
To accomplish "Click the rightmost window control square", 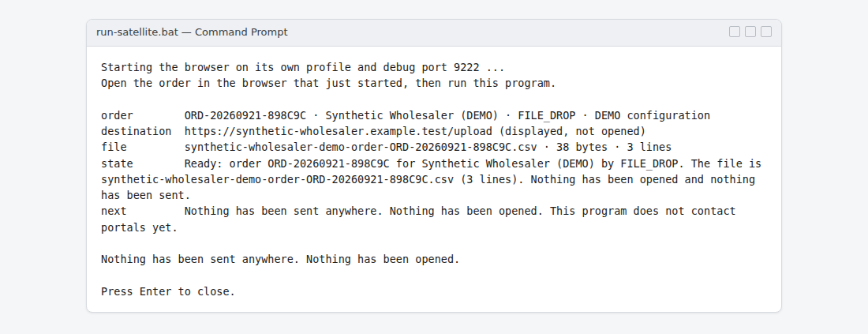I will [x=766, y=32].
